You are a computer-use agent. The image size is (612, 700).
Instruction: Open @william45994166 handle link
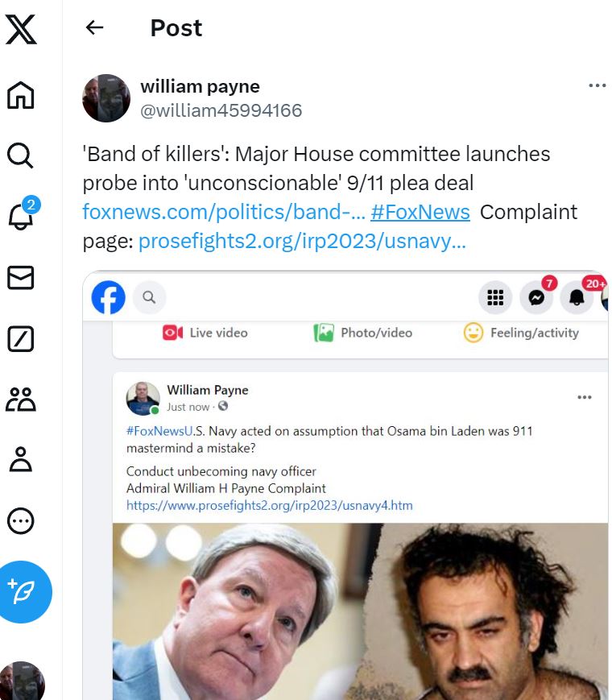point(221,110)
